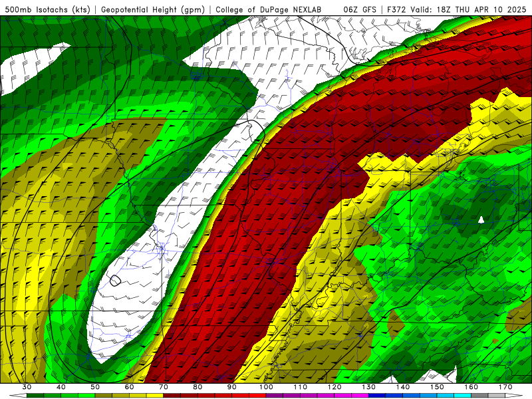Select the dark gray 160-165 kt legend swatch
532x399 pixels.
pos(479,396)
